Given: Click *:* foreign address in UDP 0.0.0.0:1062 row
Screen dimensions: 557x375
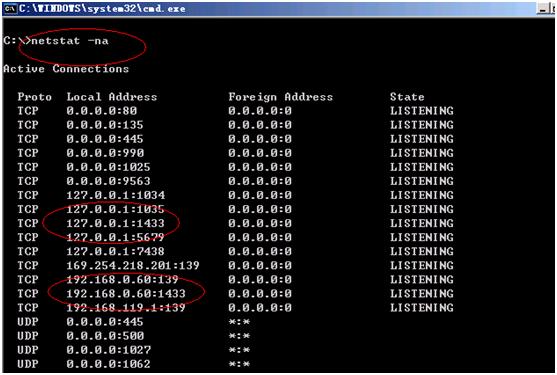Looking at the screenshot, I should tap(239, 364).
